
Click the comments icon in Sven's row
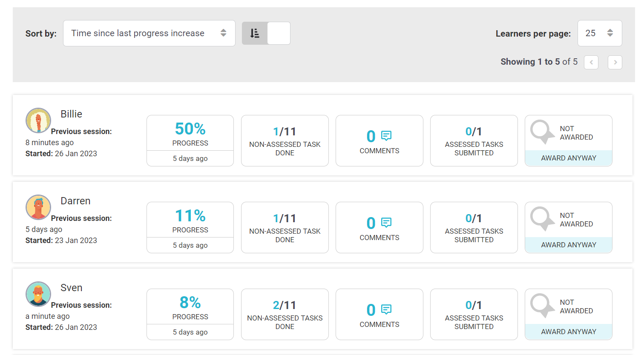click(x=386, y=309)
